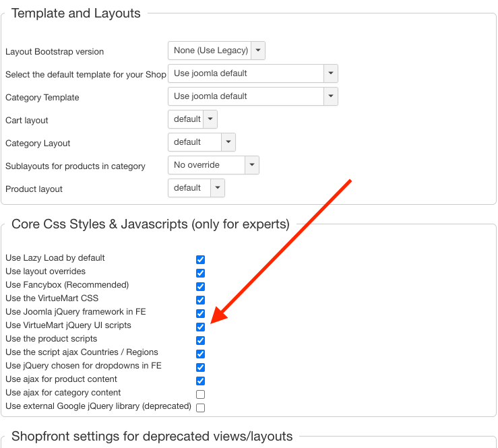
Task: Disable Use VirtueMart jQuery UI scripts
Action: tap(200, 327)
